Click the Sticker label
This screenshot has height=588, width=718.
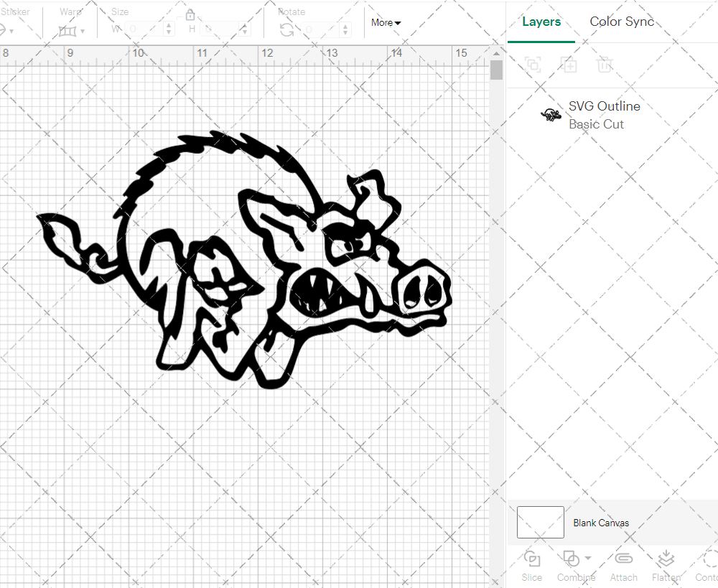17,11
